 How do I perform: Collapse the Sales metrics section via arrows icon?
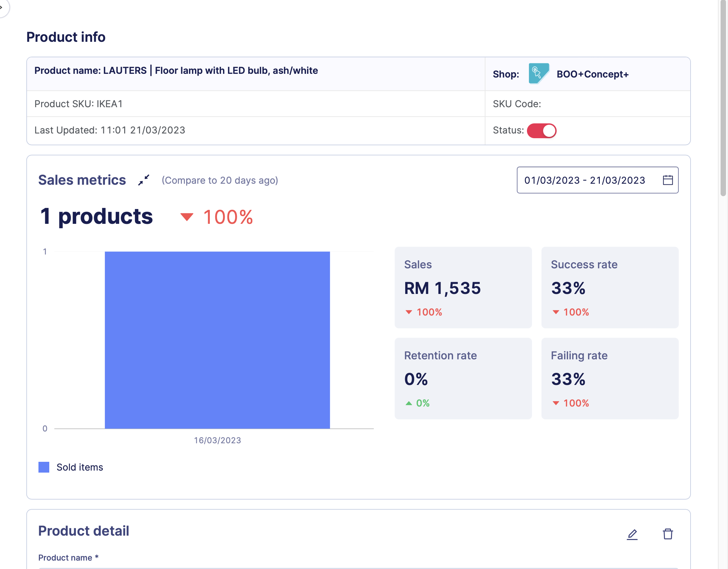point(144,180)
